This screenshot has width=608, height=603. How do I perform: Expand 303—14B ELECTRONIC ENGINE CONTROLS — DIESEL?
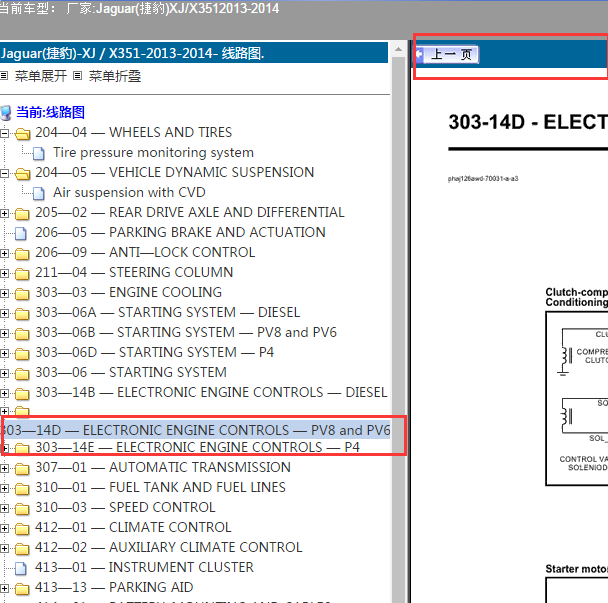tap(4, 394)
